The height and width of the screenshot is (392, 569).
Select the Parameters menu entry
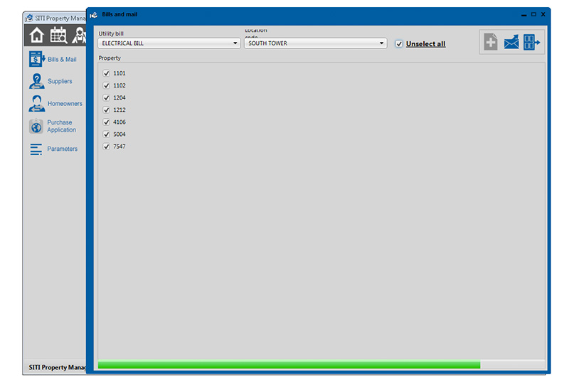tap(63, 149)
